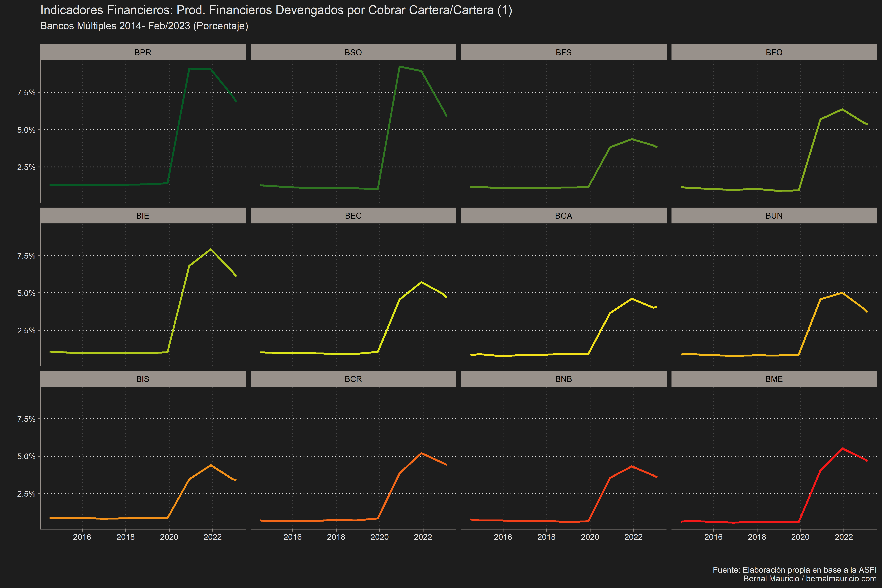Click the 5.0% label in the top row
Image resolution: width=882 pixels, height=588 pixels.
(26, 130)
